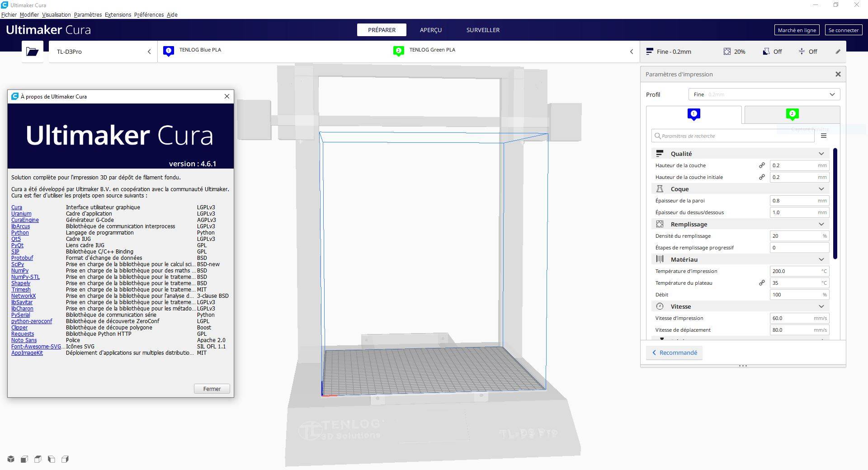Click the Vitesse d'impression value field
This screenshot has width=868, height=470.
[x=799, y=318]
